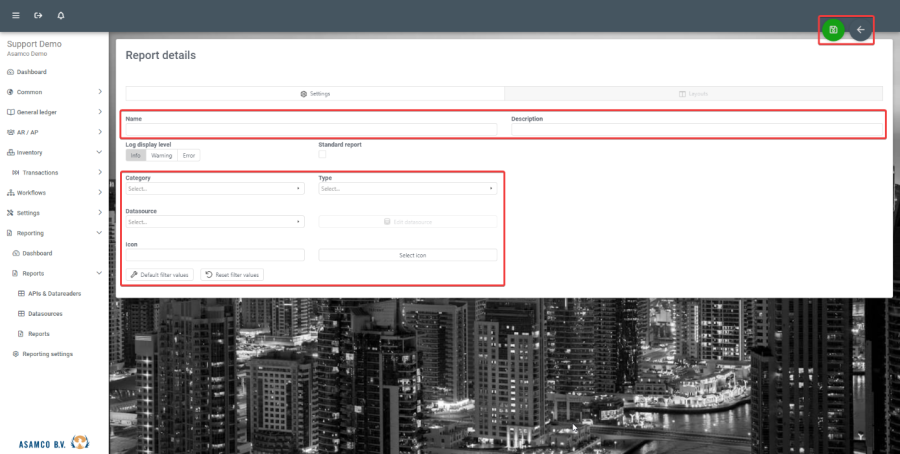Viewport: 900px width, 454px height.
Task: Click the hamburger menu icon
Action: point(15,16)
